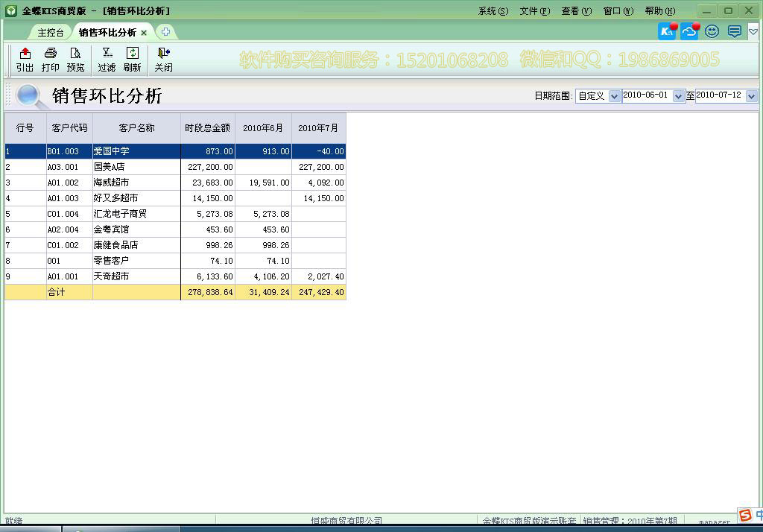Click the KIS cloud icon near top right
Viewport: 763px width, 532px height.
click(x=665, y=31)
